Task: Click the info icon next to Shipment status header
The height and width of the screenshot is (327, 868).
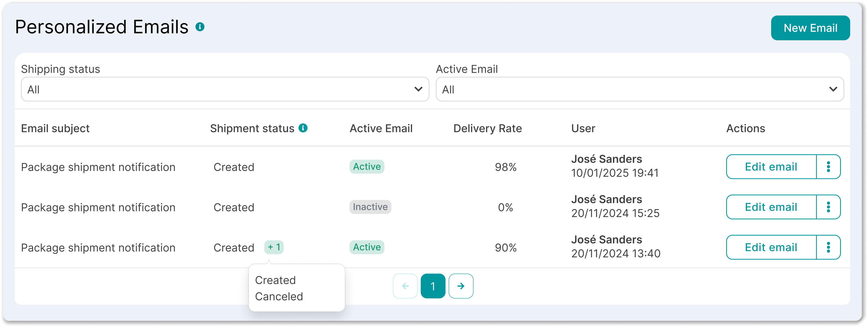Action: pyautogui.click(x=303, y=128)
